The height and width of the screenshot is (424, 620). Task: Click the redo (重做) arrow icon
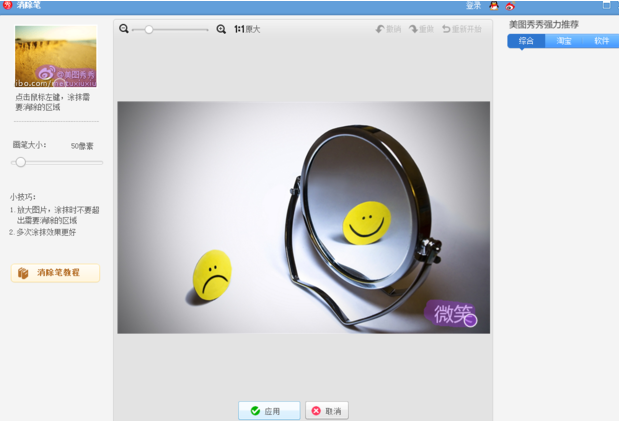414,29
